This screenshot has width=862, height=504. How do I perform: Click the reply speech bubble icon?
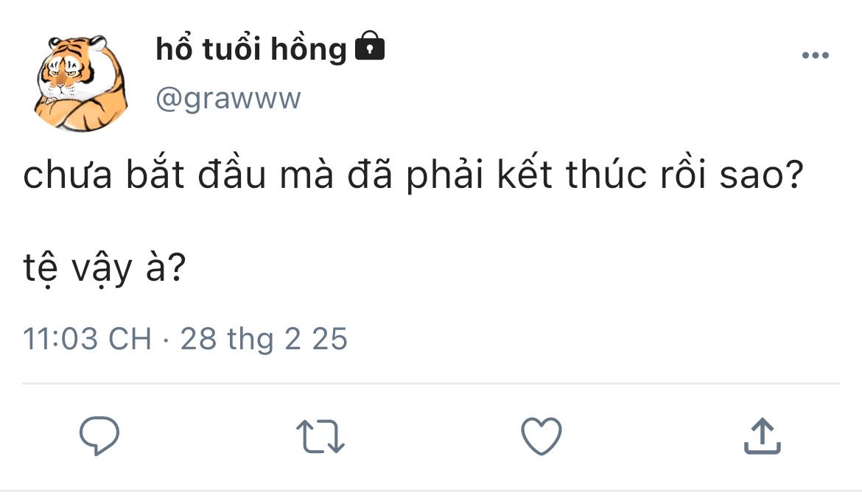(x=99, y=436)
